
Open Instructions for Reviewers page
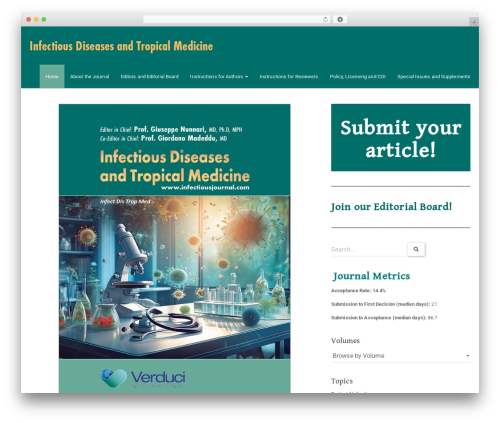tap(289, 76)
